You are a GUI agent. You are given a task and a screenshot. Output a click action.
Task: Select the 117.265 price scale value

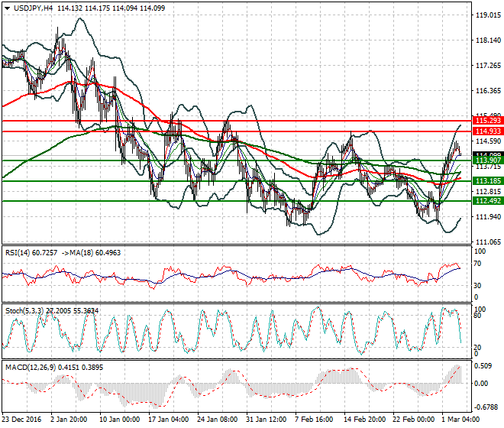point(488,66)
